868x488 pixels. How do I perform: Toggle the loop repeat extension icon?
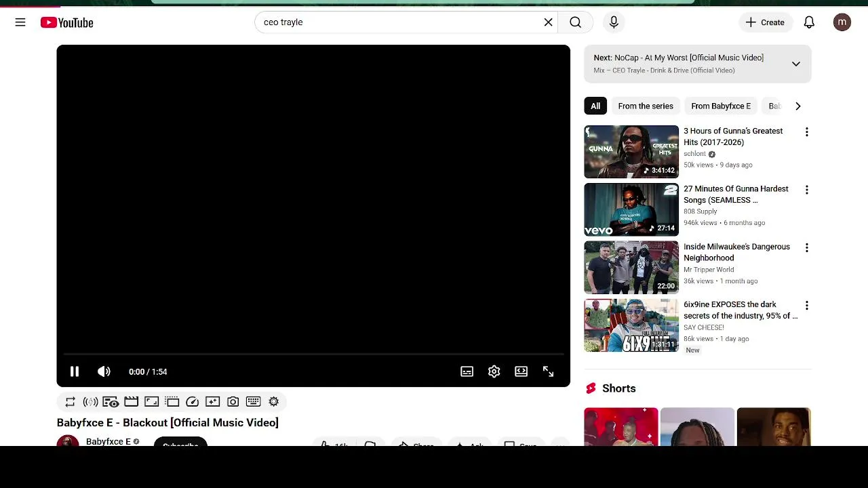click(x=70, y=402)
